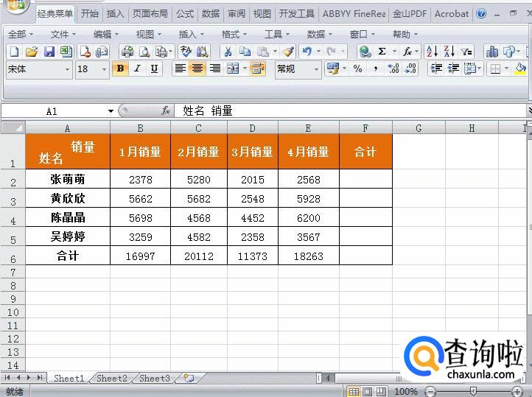This screenshot has height=397, width=532.
Task: Click the Merge and Center icon
Action: [x=233, y=69]
